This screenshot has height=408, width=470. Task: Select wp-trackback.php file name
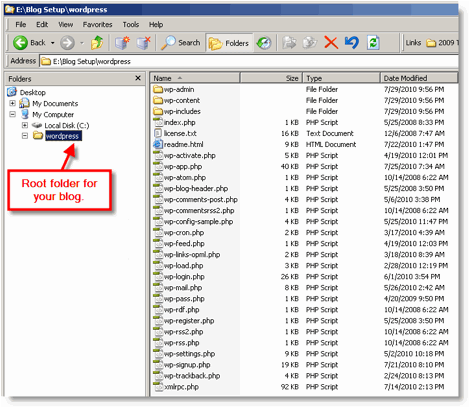[192, 376]
